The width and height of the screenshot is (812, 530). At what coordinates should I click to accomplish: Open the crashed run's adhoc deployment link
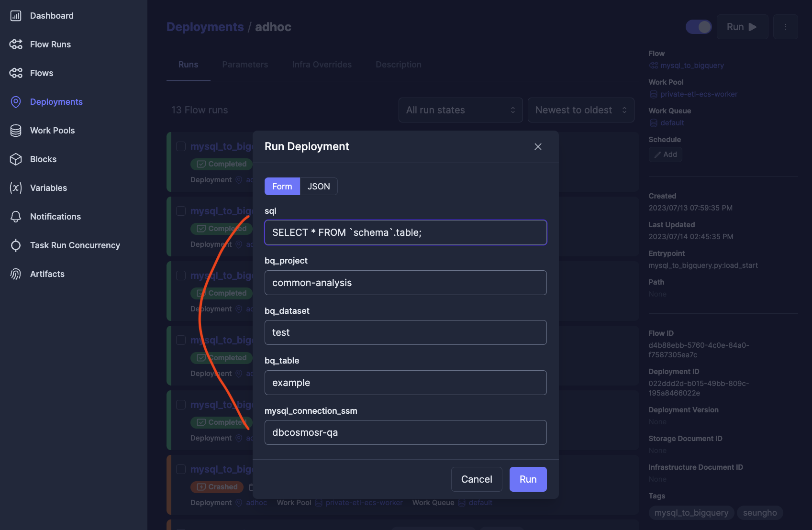click(x=256, y=503)
